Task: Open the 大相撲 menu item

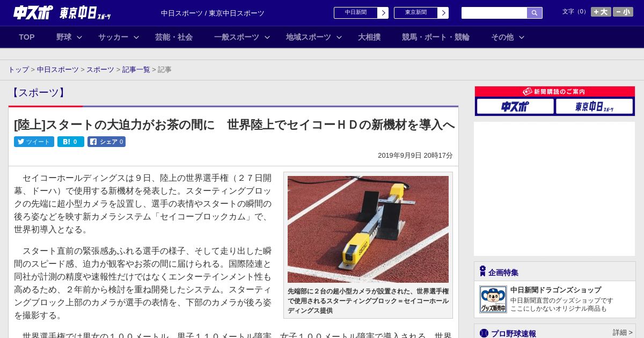Action: pyautogui.click(x=369, y=37)
